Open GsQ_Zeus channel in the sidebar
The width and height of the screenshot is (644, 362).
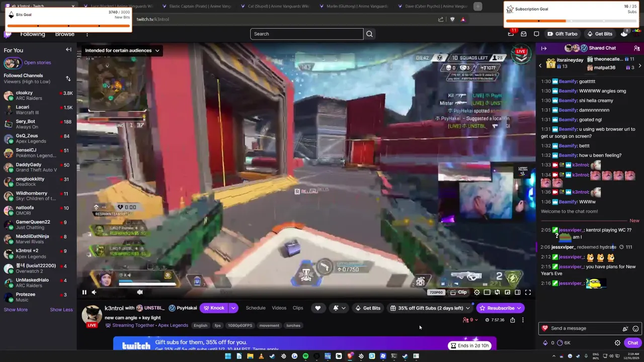[x=38, y=139]
